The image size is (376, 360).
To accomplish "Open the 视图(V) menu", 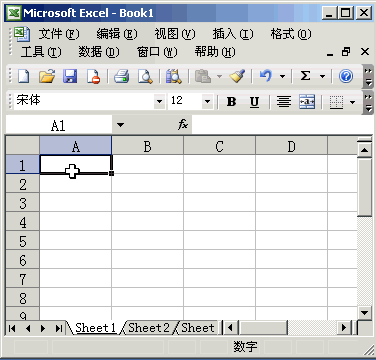I will click(x=175, y=34).
